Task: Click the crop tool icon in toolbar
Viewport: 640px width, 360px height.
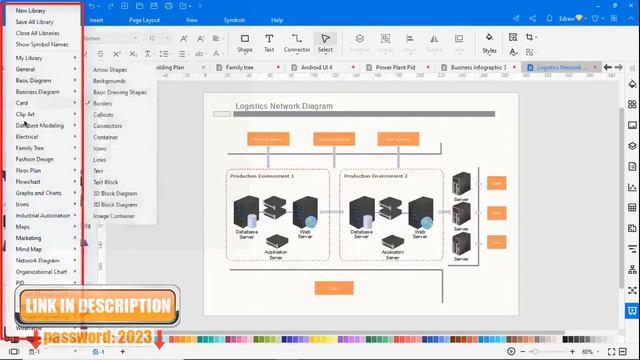Action: (x=530, y=37)
